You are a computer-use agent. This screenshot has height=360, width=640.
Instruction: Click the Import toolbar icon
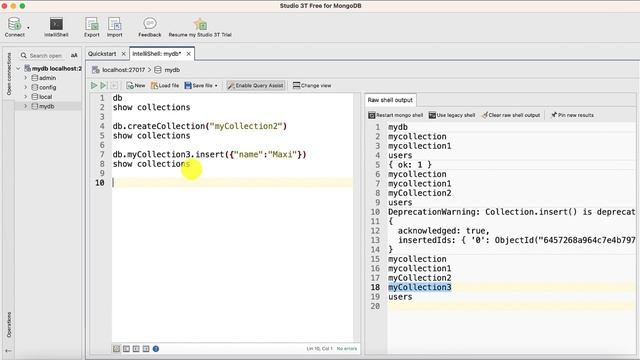114,27
